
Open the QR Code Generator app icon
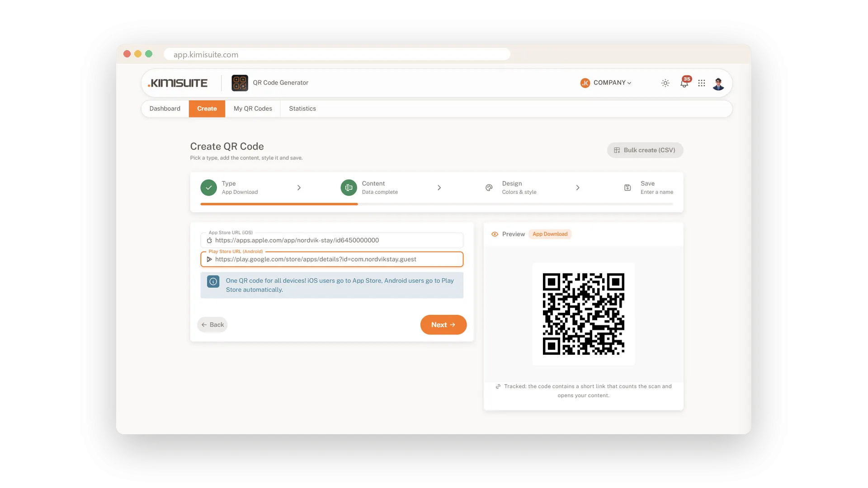click(x=240, y=83)
